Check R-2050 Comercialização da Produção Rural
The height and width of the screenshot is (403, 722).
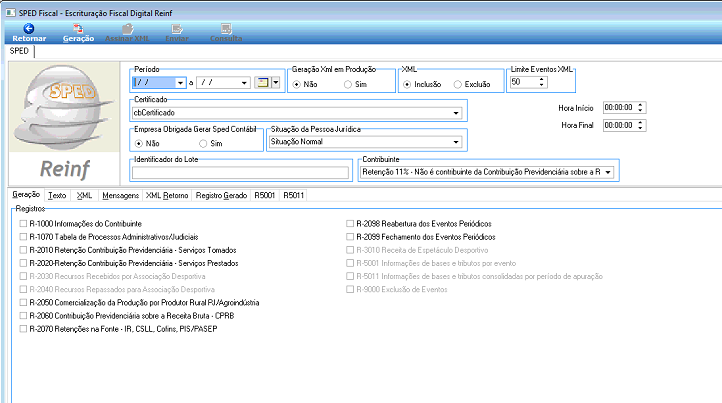tap(23, 303)
